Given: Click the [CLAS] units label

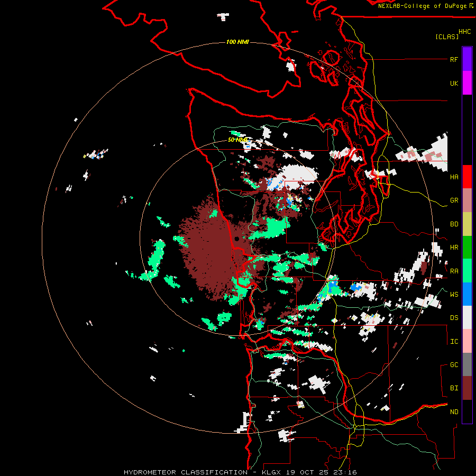Looking at the screenshot, I should point(447,36).
